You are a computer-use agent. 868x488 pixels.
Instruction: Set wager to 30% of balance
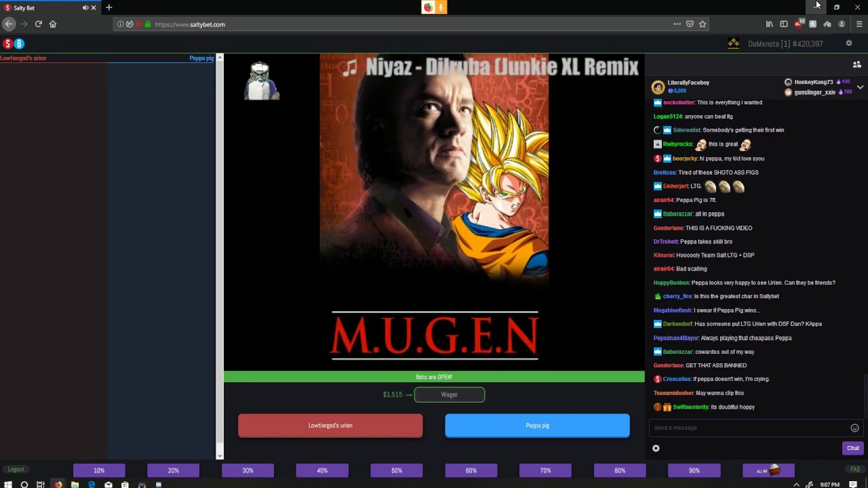click(x=248, y=470)
